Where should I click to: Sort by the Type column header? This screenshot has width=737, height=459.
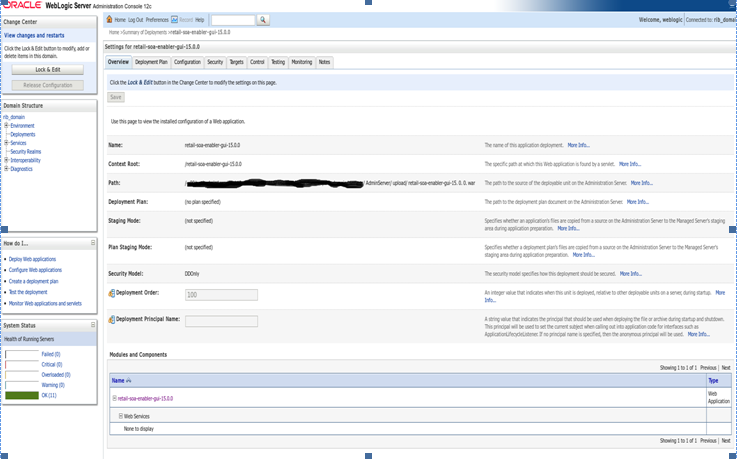(713, 381)
